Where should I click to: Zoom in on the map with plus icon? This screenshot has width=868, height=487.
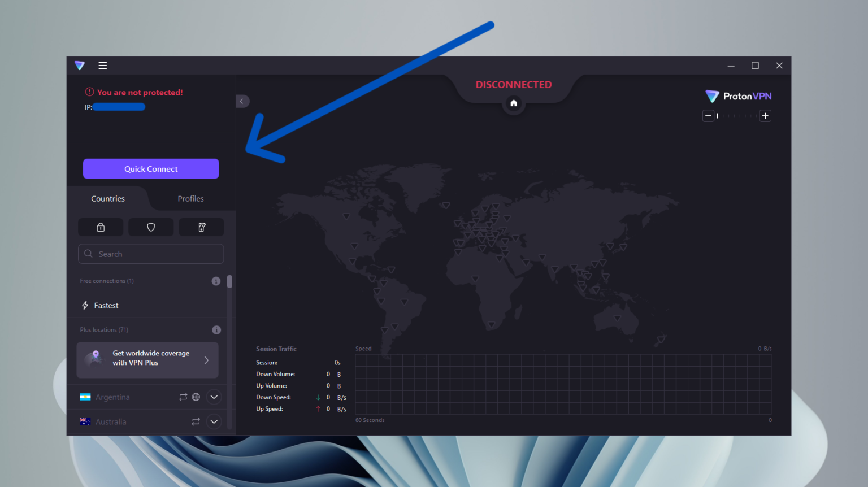tap(765, 115)
